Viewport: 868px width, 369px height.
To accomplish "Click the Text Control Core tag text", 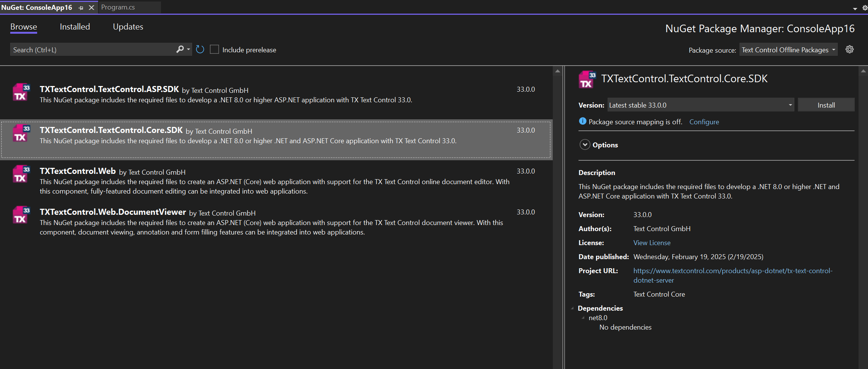I will coord(659,294).
